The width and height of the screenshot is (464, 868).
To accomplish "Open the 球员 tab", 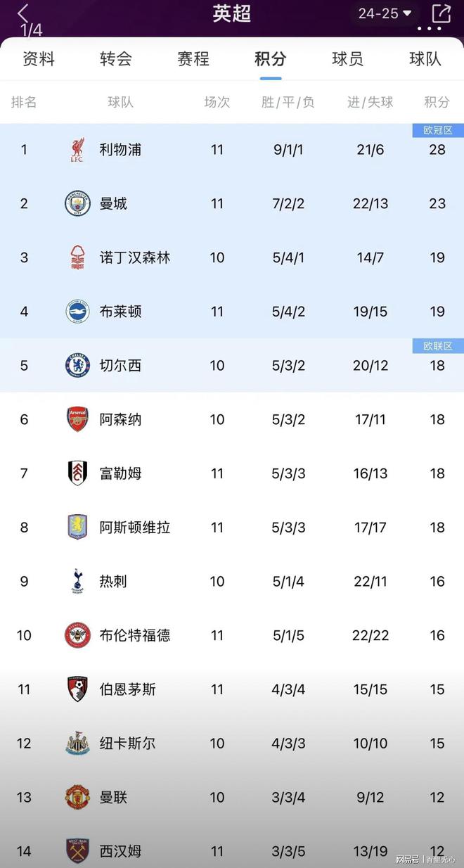I will (347, 59).
